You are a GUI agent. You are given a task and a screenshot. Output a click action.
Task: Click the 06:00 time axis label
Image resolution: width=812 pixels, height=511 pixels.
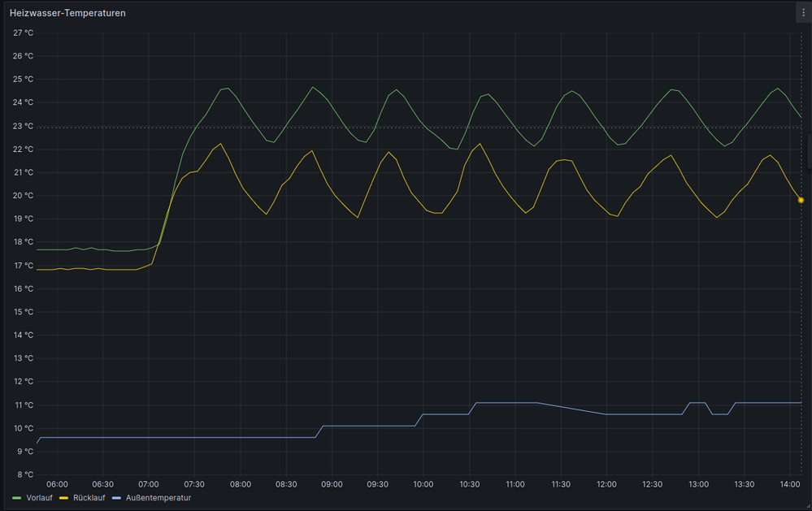click(57, 484)
